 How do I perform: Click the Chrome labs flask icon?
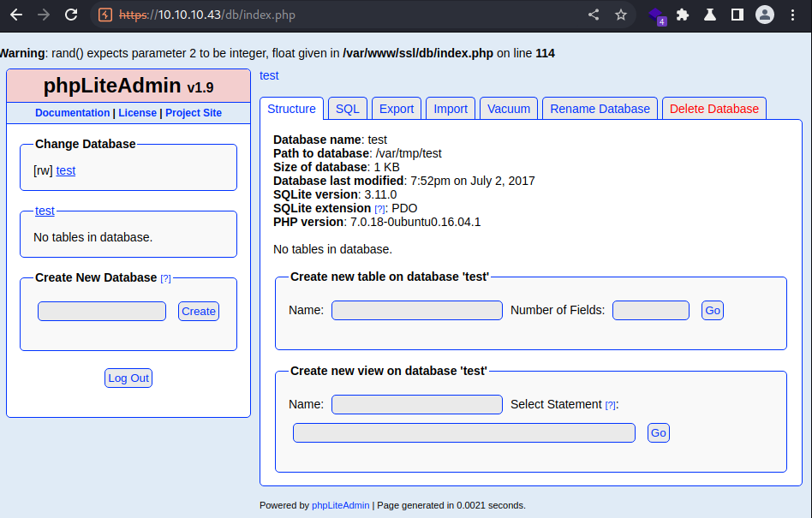click(x=710, y=15)
